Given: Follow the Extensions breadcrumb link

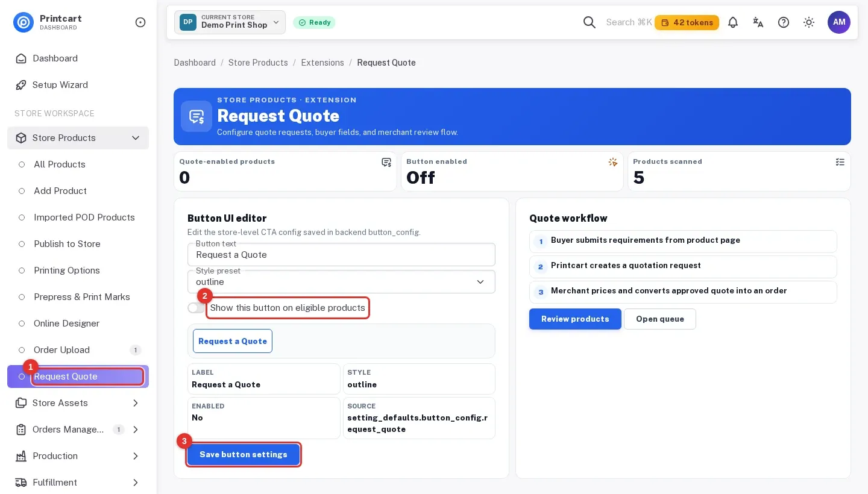Looking at the screenshot, I should click(322, 63).
